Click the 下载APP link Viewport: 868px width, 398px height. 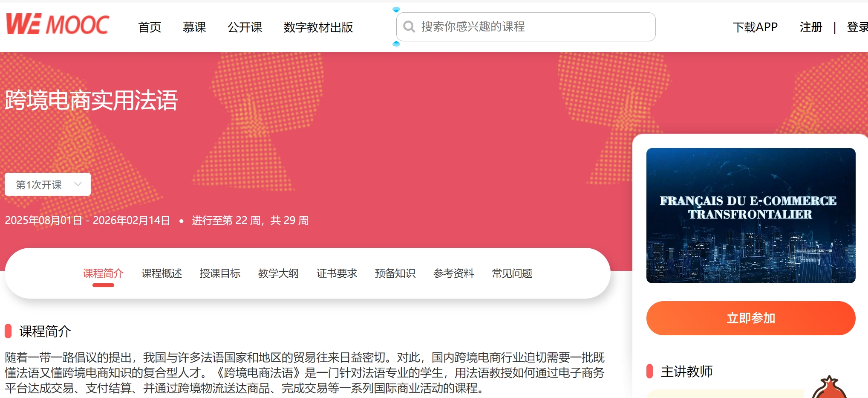pyautogui.click(x=755, y=27)
